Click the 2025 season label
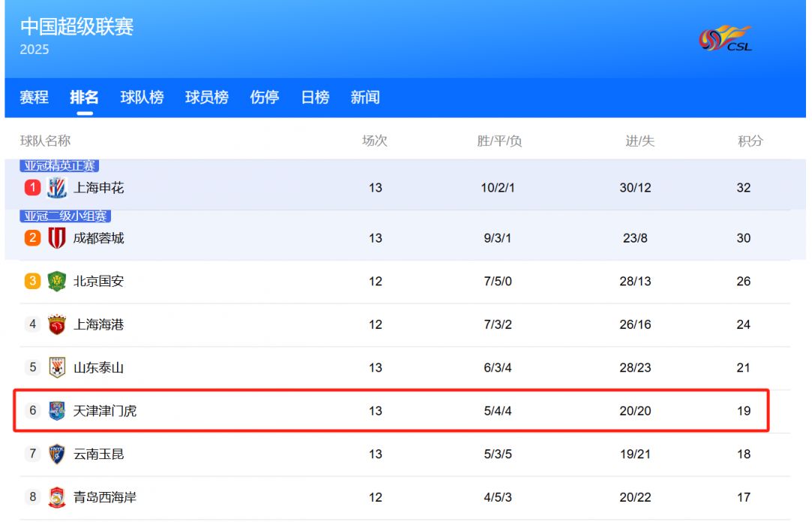This screenshot has height=522, width=812. tap(35, 50)
